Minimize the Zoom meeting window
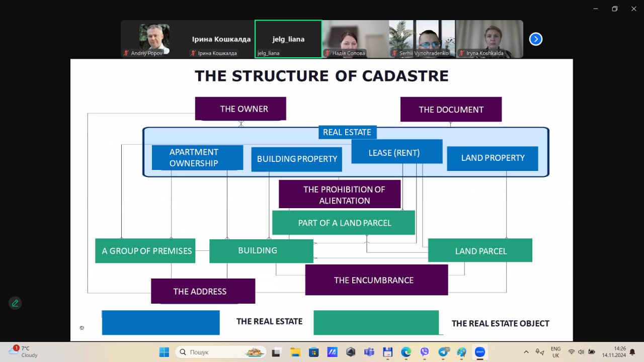Viewport: 644px width, 362px height. pyautogui.click(x=596, y=9)
